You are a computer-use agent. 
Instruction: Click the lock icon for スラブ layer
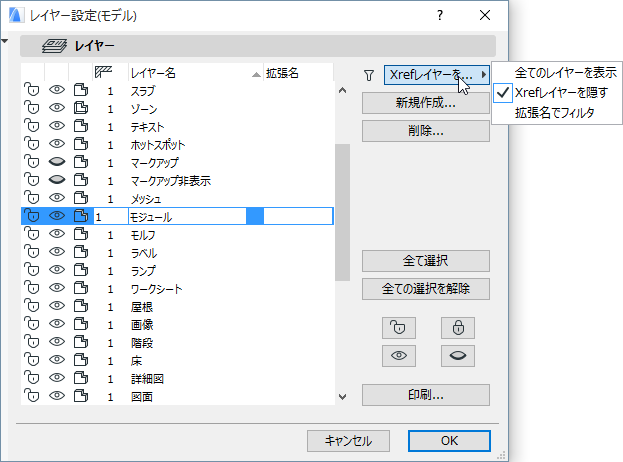click(x=32, y=91)
